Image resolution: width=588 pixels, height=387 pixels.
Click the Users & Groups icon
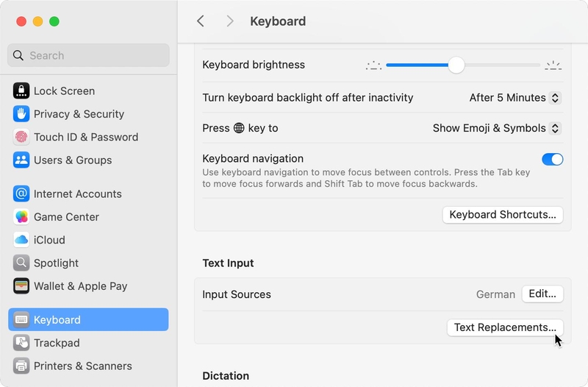21,160
